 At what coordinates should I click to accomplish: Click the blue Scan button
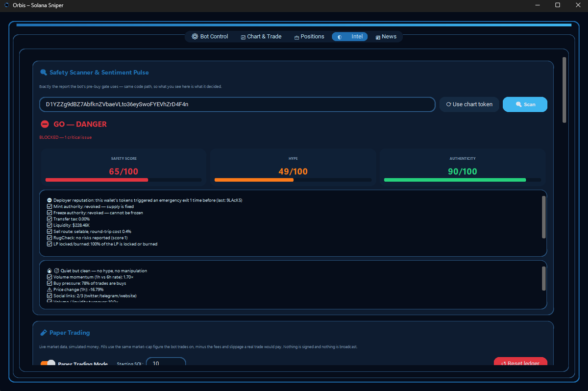pyautogui.click(x=525, y=104)
